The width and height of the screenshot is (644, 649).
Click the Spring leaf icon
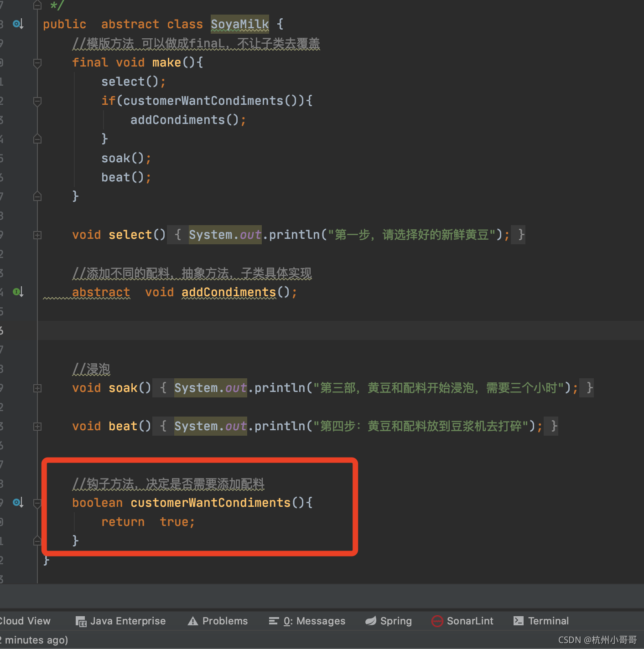pos(371,621)
